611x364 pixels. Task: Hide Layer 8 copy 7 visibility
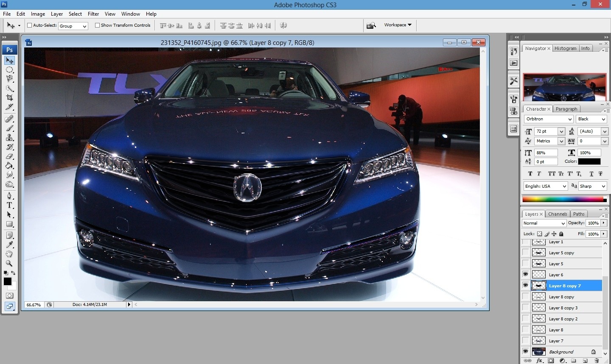point(526,286)
